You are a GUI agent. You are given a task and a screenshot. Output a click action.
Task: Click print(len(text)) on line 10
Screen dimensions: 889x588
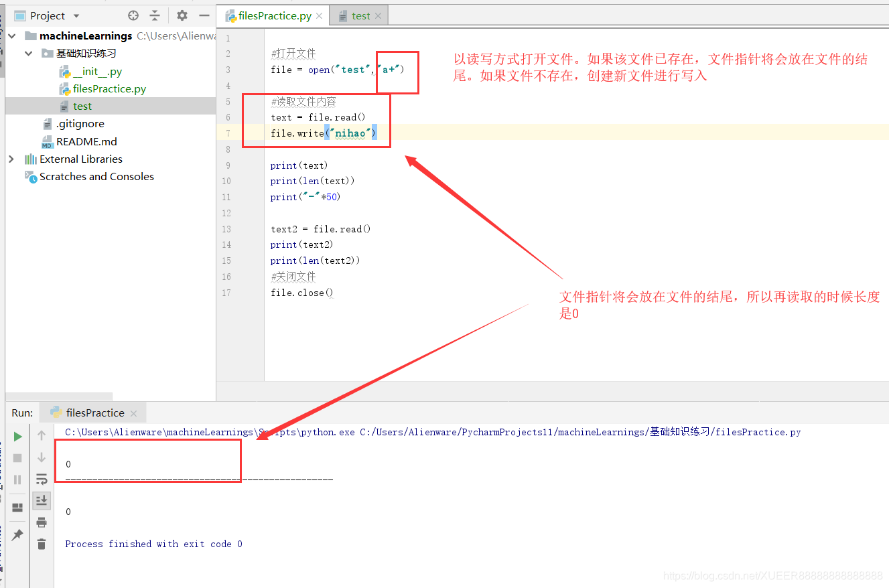pyautogui.click(x=313, y=181)
